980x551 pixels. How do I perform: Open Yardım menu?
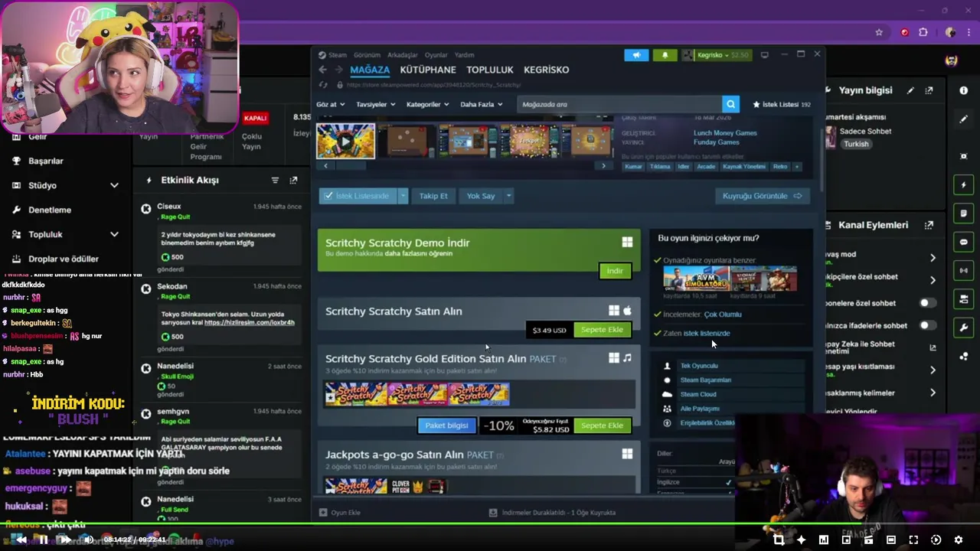coord(464,55)
